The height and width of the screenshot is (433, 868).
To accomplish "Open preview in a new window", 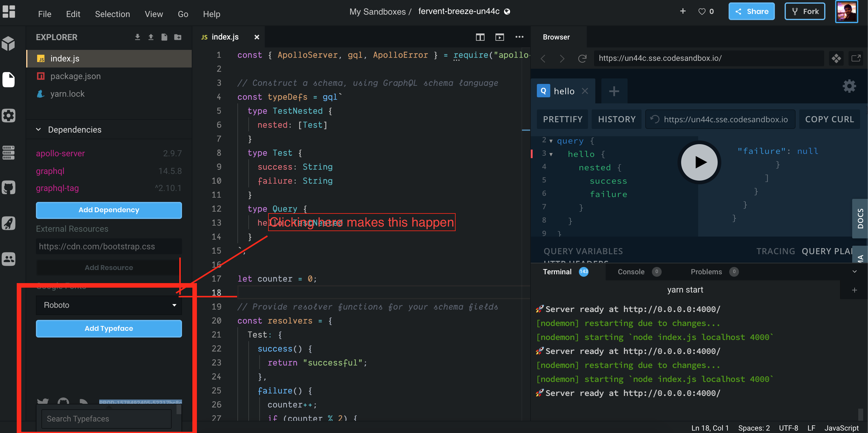I will [857, 58].
